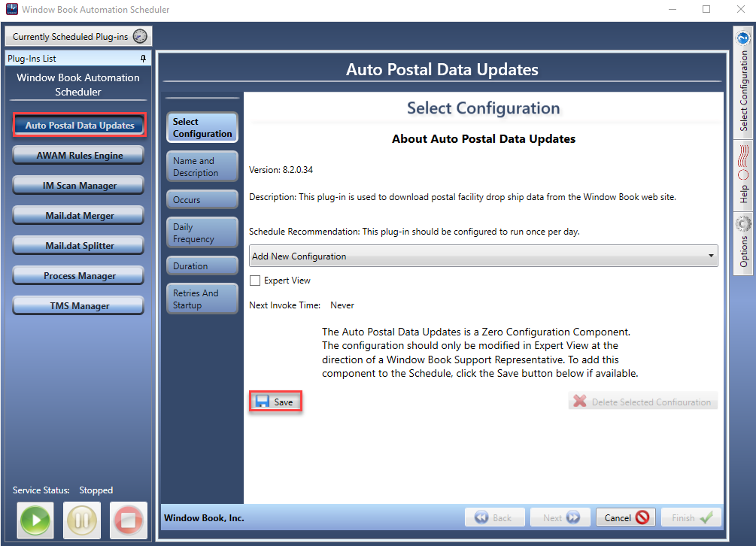The image size is (756, 546).
Task: Click the Save floppy disk icon
Action: [263, 402]
